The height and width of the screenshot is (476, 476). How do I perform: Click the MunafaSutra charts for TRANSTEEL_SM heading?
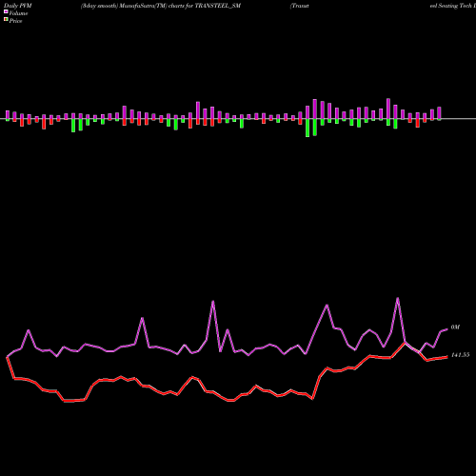tap(161, 6)
